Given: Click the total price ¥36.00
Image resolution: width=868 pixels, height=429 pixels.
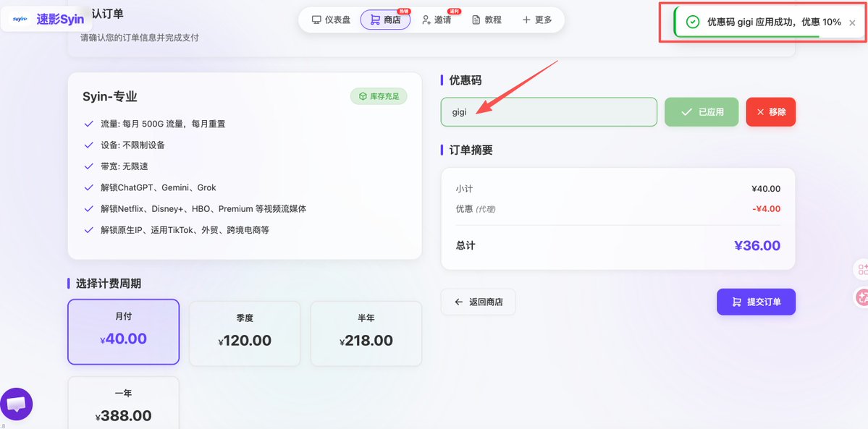Looking at the screenshot, I should [757, 245].
